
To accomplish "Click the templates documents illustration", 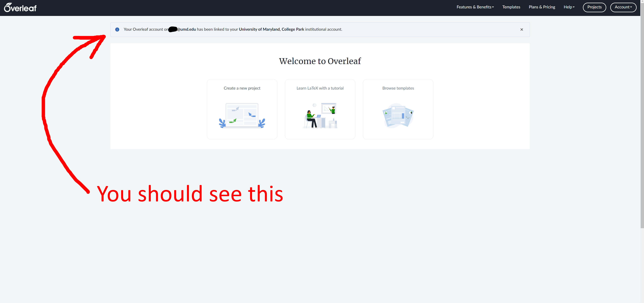I will point(398,115).
